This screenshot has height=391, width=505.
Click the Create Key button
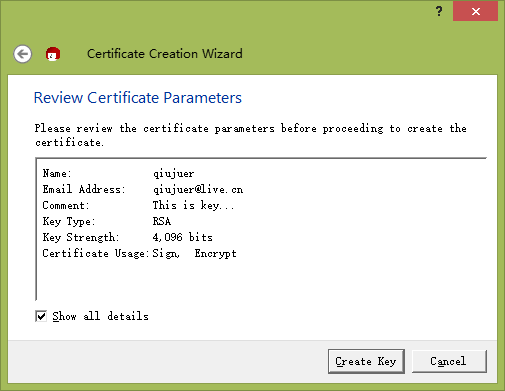click(366, 361)
